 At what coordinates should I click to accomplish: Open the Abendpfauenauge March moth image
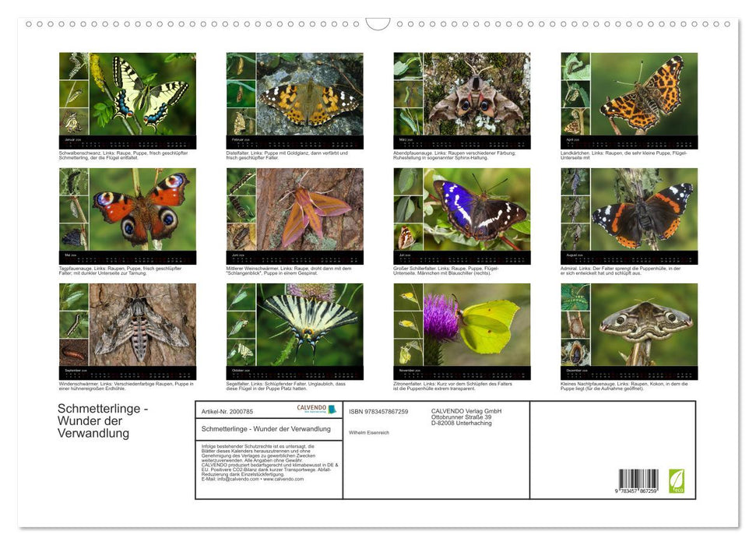pyautogui.click(x=476, y=94)
